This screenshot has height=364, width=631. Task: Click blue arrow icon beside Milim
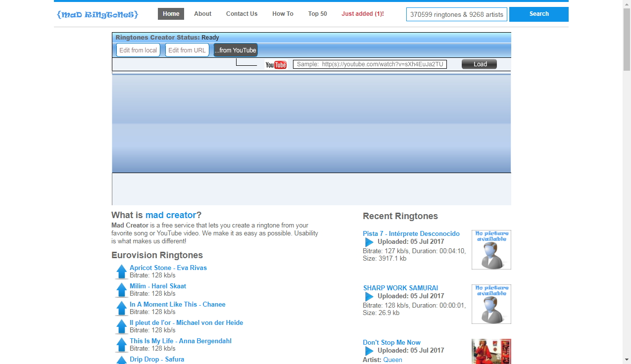click(x=121, y=290)
